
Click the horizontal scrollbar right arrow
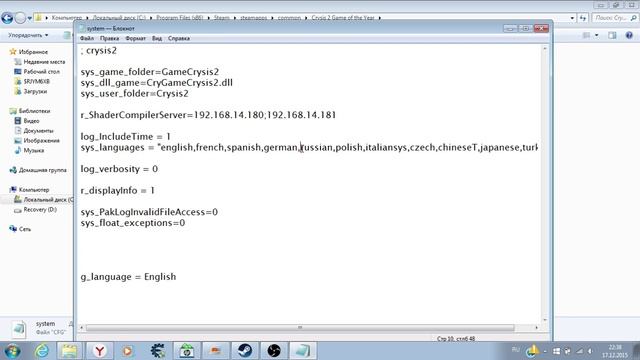pos(536,327)
